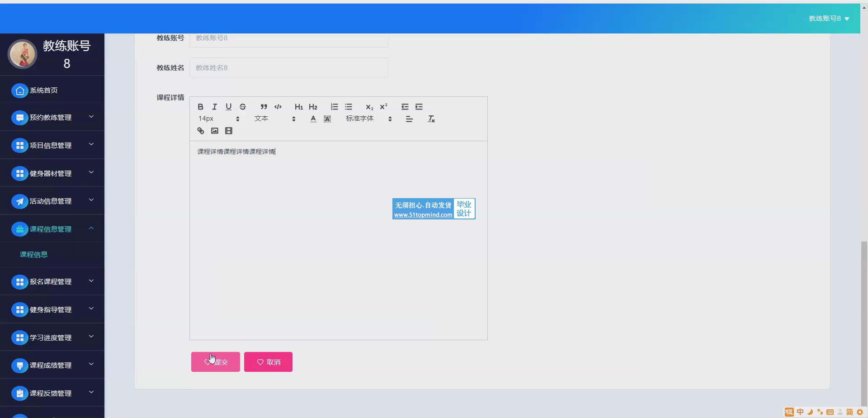Apply subscript formatting
Screen dimensions: 868x418
[369, 107]
